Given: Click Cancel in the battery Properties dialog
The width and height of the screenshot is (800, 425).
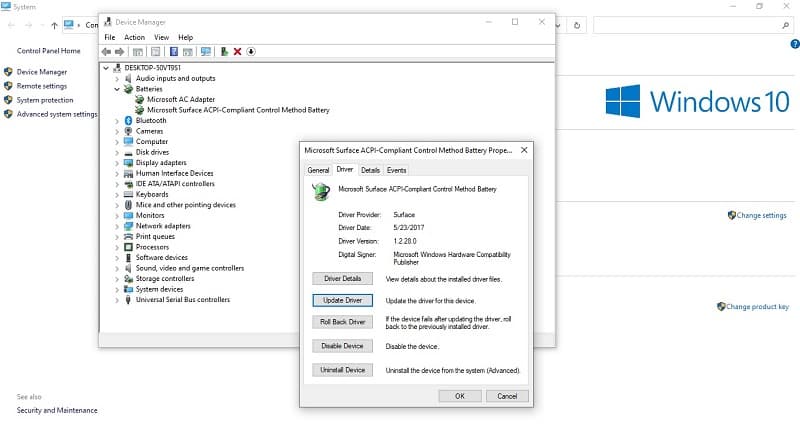Looking at the screenshot, I should click(x=507, y=396).
